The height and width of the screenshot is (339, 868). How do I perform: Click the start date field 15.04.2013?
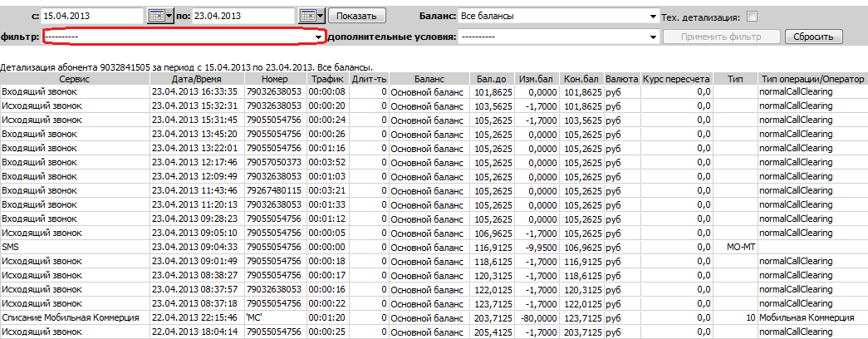[92, 16]
